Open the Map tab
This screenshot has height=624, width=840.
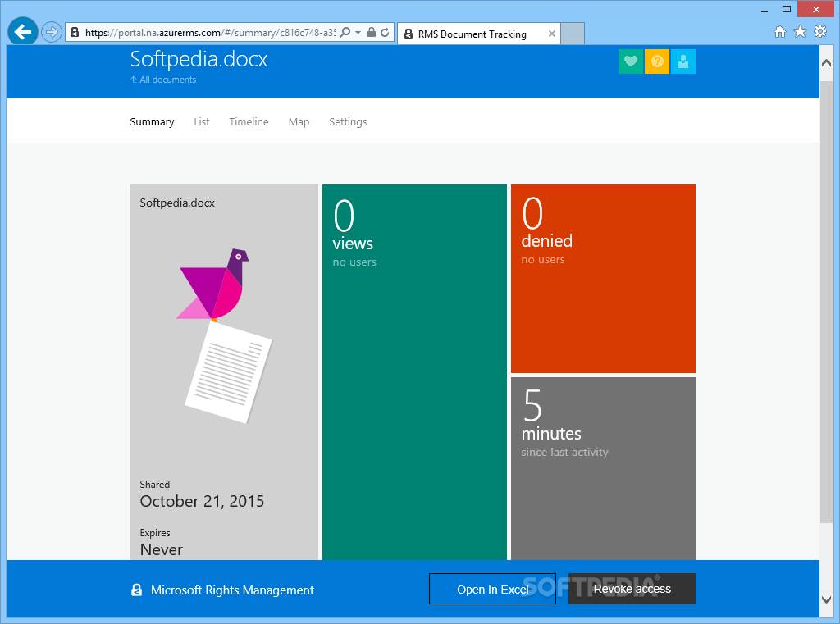(299, 121)
